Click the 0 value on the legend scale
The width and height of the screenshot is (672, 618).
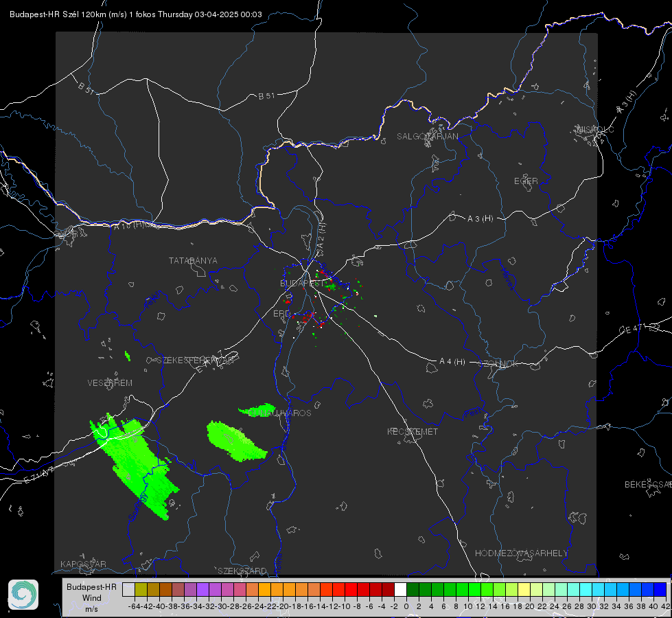[407, 606]
